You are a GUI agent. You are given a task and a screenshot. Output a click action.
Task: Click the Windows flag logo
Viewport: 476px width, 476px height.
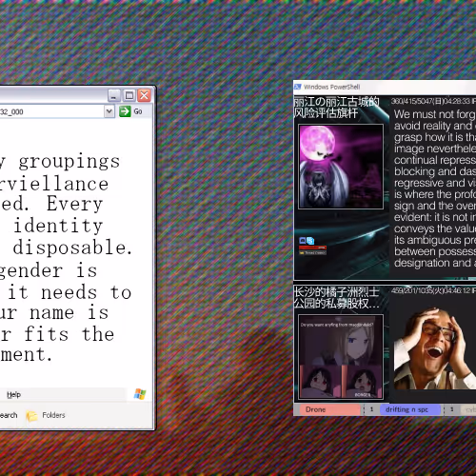(x=140, y=394)
